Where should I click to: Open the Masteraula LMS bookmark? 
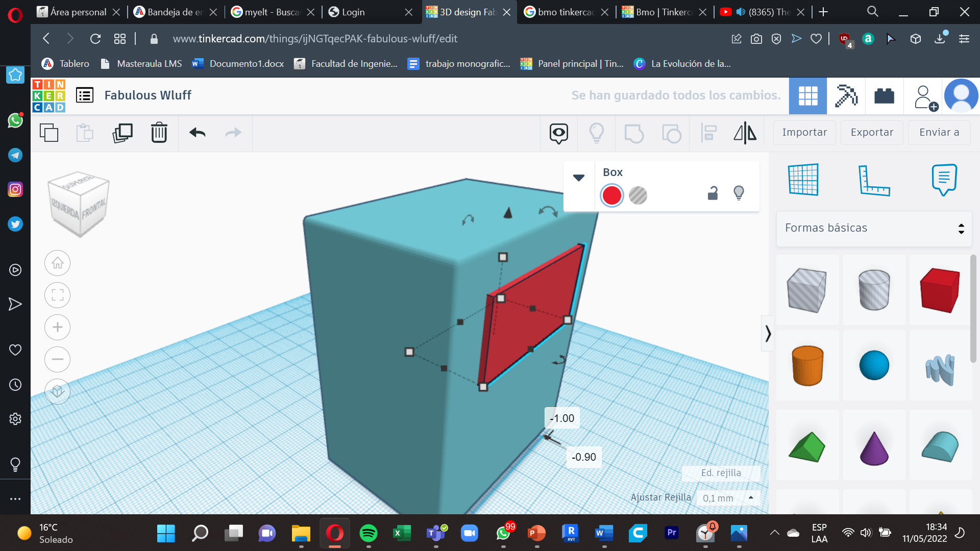[141, 64]
